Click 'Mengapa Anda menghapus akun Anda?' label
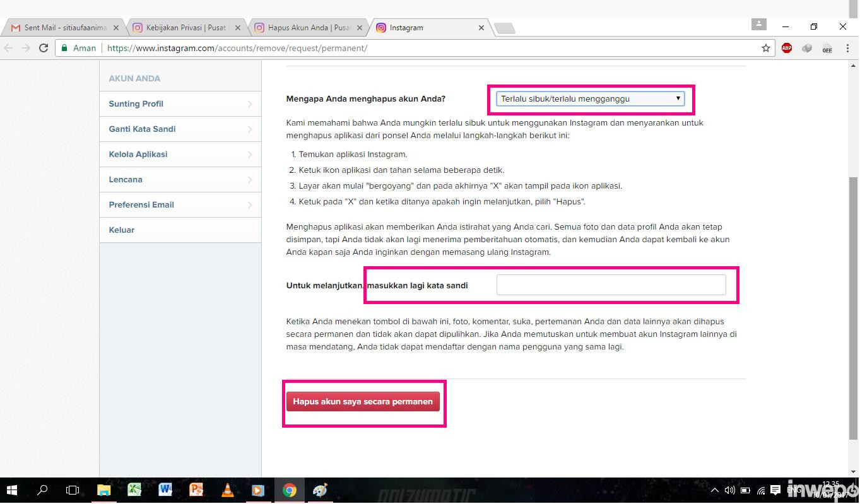 [x=366, y=99]
